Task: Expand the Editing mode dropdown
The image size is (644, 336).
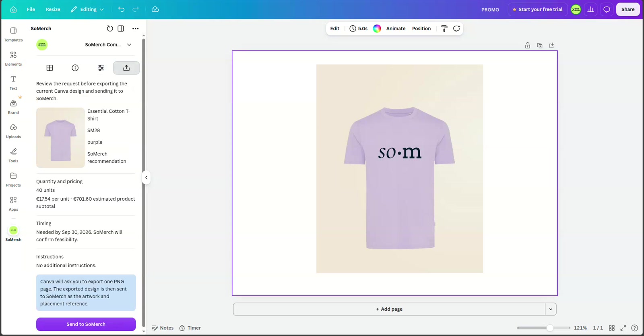Action: click(x=87, y=9)
